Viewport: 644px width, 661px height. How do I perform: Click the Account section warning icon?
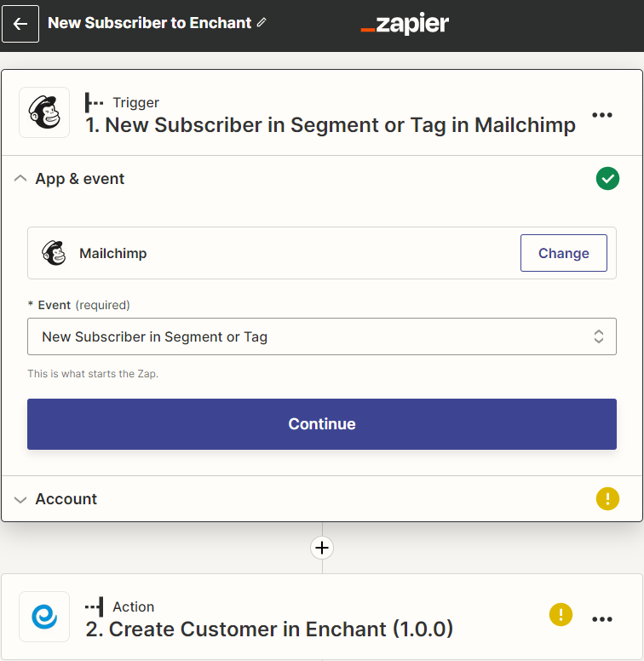[607, 499]
